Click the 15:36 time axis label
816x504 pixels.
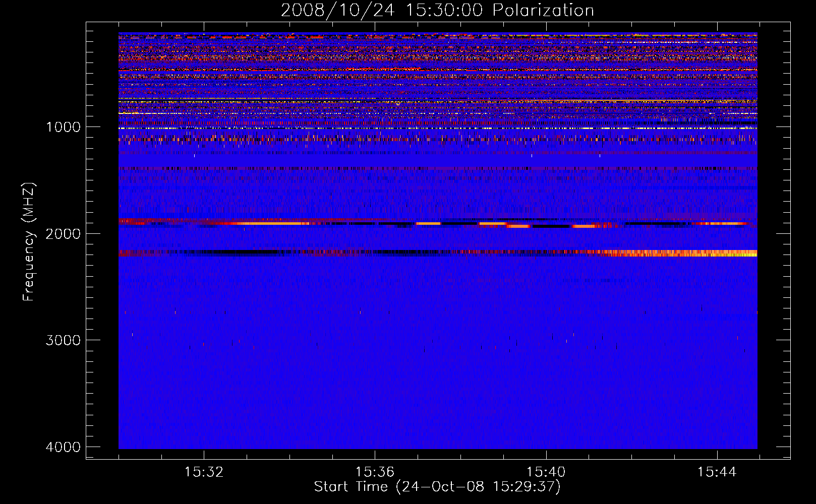(x=375, y=472)
